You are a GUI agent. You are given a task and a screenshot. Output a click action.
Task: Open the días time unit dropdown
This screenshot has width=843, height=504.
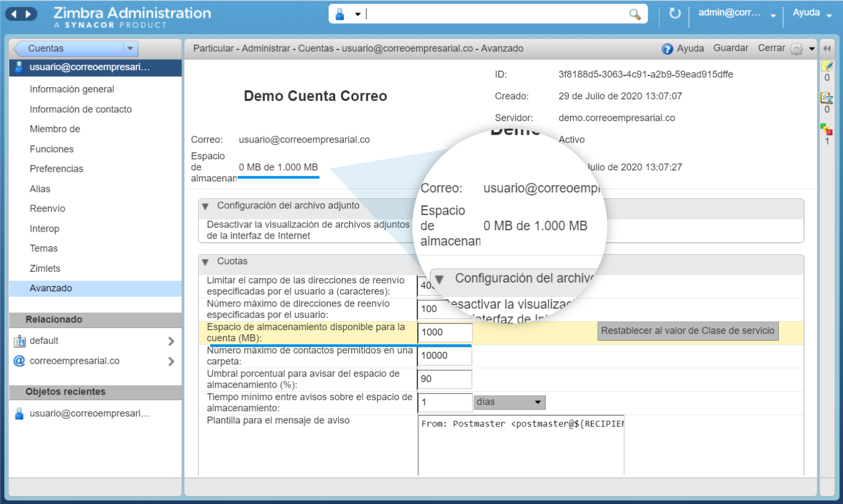[509, 402]
